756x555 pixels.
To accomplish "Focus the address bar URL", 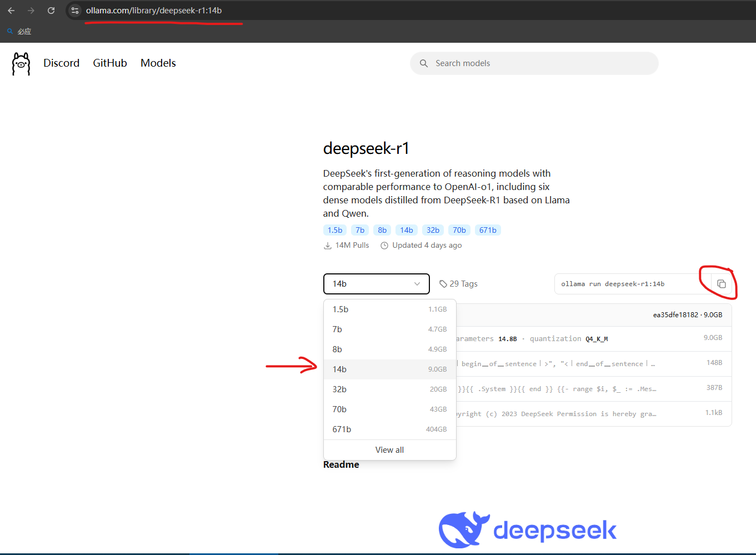I will coord(154,11).
